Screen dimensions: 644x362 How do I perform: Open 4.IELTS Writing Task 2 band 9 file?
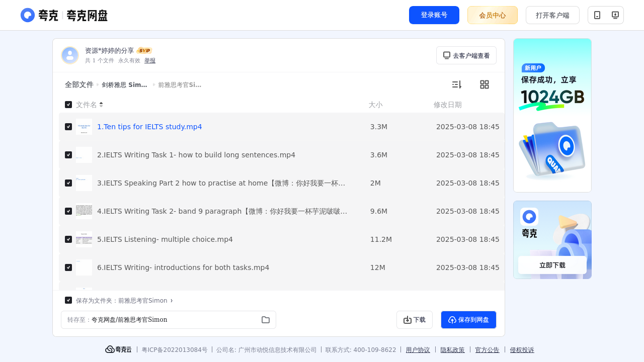click(222, 211)
